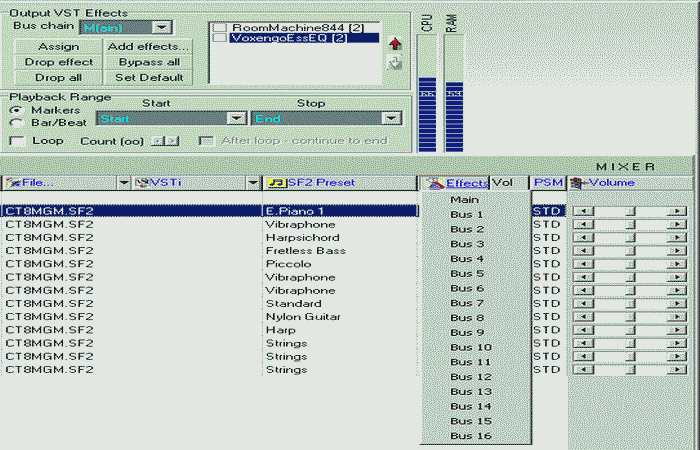
Task: Enable the Loop checkbox
Action: tap(16, 141)
